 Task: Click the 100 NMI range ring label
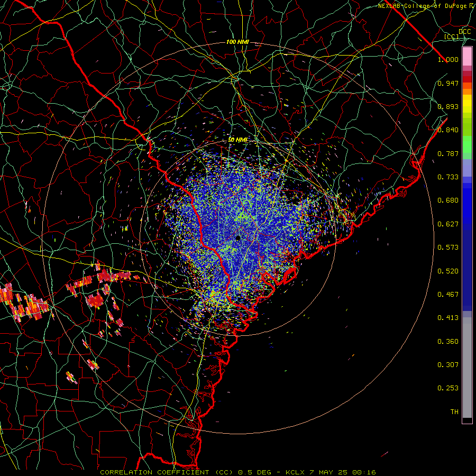(237, 42)
